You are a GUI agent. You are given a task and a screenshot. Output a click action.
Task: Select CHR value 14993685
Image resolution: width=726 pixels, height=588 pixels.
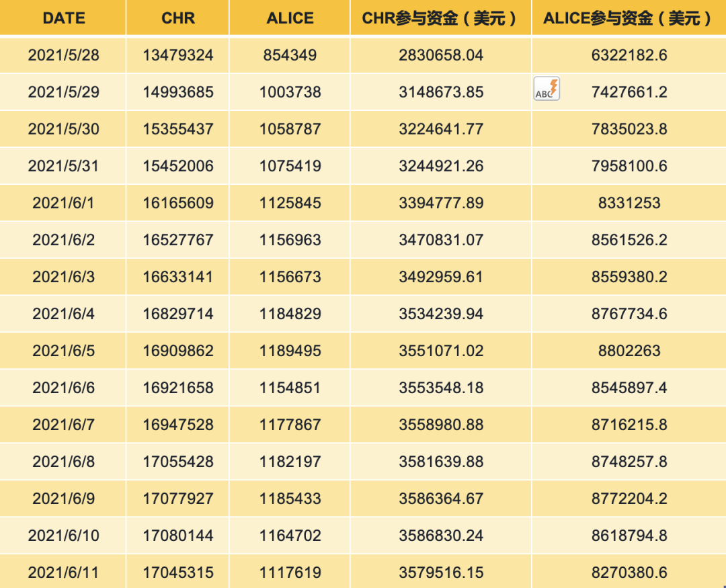[x=177, y=91]
